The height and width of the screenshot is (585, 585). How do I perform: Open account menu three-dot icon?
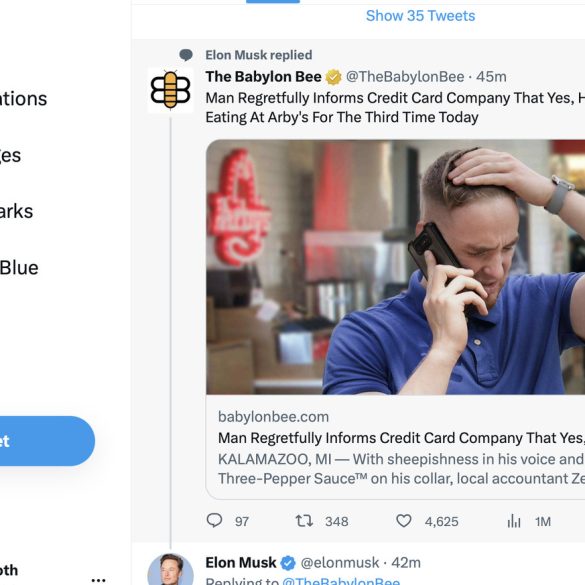click(98, 580)
